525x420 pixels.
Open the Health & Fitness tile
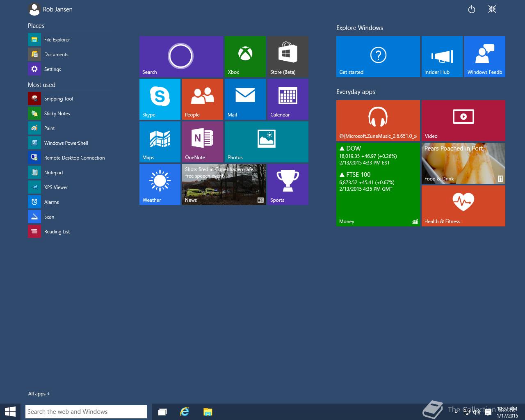(463, 206)
